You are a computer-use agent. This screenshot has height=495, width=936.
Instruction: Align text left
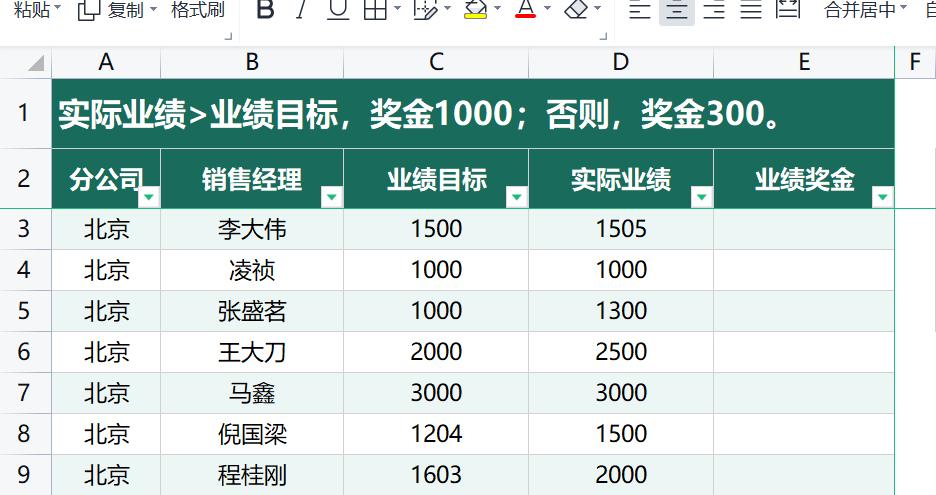640,10
